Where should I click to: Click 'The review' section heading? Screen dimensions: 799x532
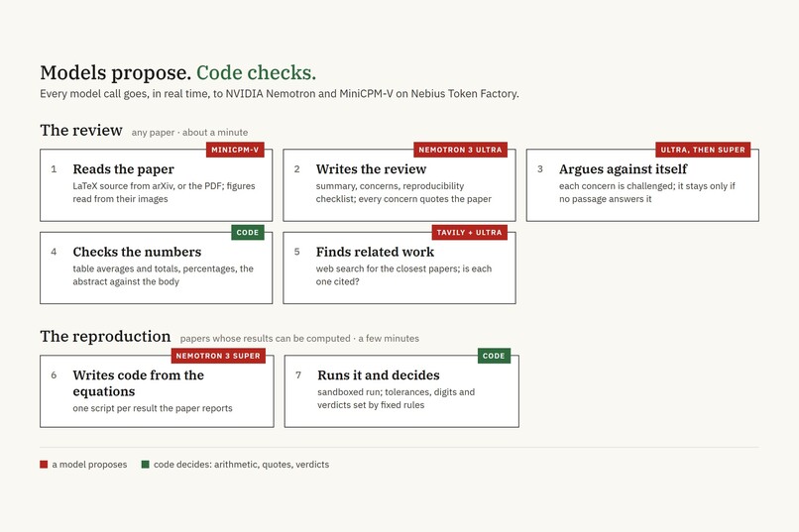pyautogui.click(x=81, y=131)
